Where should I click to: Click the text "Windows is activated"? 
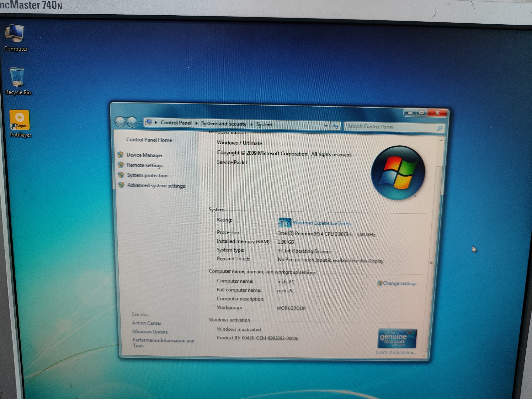(x=239, y=329)
